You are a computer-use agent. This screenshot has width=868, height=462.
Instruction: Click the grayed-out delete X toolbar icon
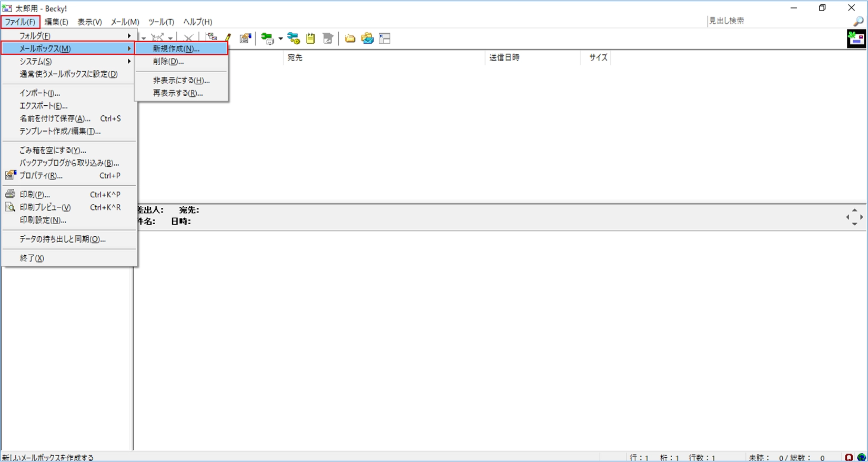(188, 38)
